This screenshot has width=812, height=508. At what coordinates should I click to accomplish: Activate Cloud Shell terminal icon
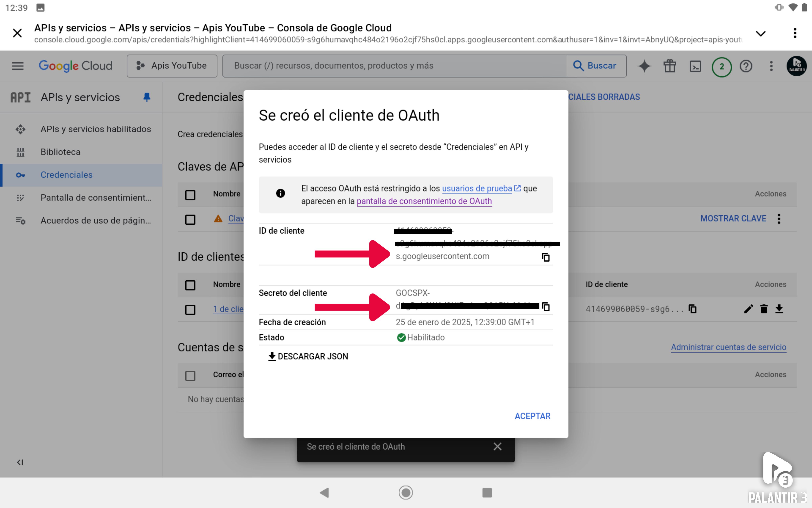[x=695, y=66]
